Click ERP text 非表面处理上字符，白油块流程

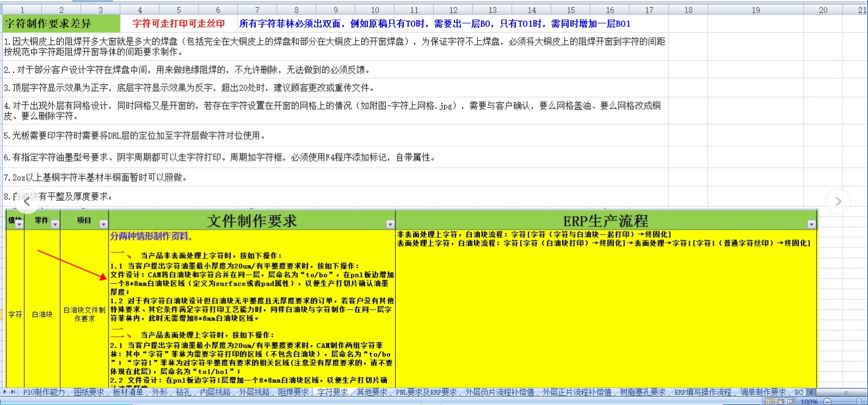535,235
